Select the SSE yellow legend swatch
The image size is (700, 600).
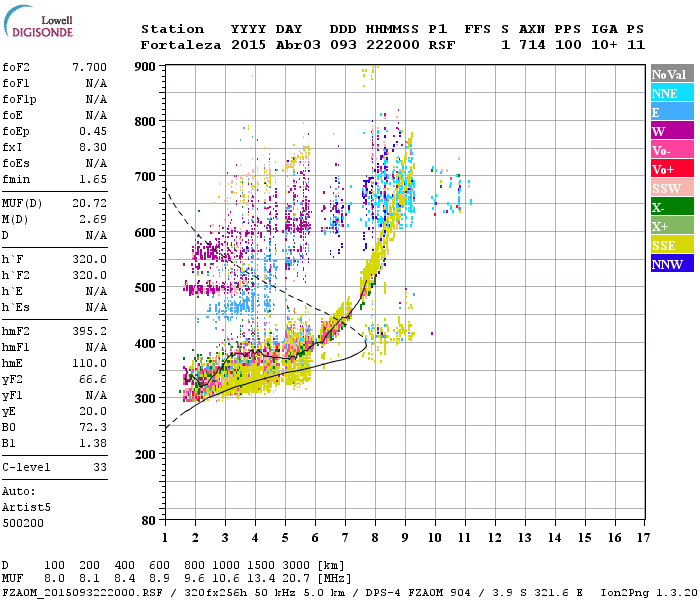click(672, 244)
